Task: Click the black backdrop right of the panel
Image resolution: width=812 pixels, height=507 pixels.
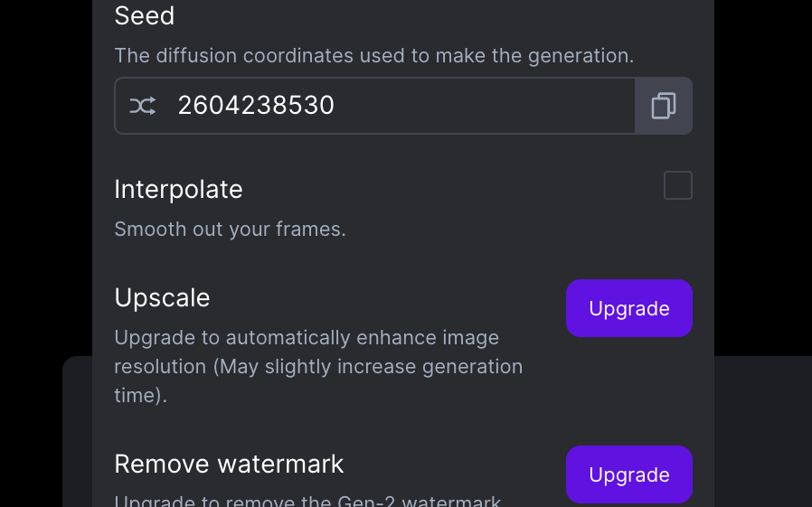Action: click(x=763, y=176)
